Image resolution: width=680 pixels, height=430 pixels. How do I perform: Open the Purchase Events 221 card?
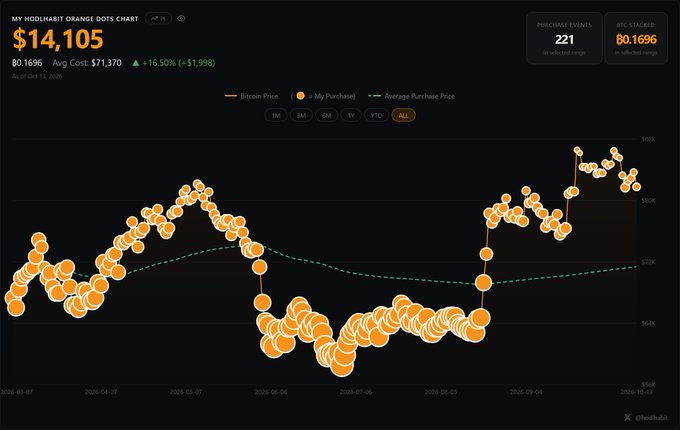tap(564, 38)
